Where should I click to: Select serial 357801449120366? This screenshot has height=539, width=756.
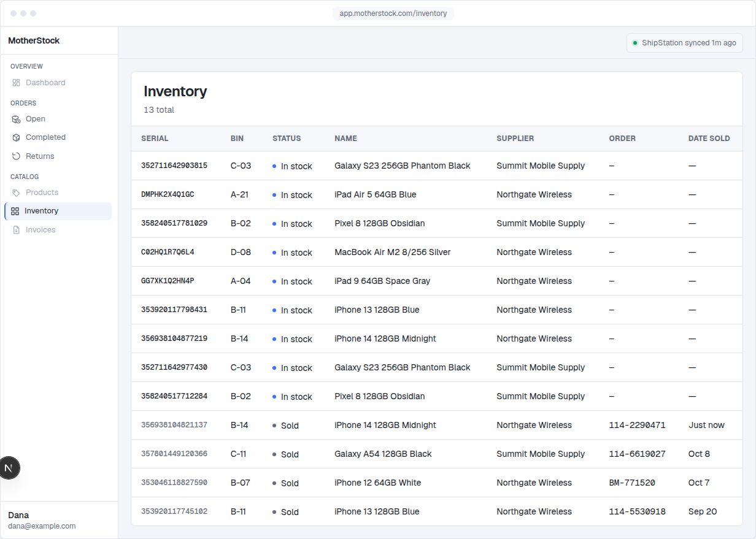pyautogui.click(x=174, y=454)
